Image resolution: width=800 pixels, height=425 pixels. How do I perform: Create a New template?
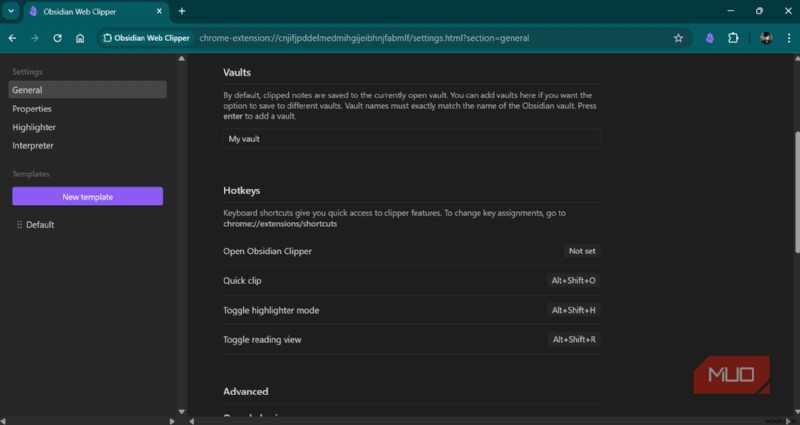tap(88, 196)
